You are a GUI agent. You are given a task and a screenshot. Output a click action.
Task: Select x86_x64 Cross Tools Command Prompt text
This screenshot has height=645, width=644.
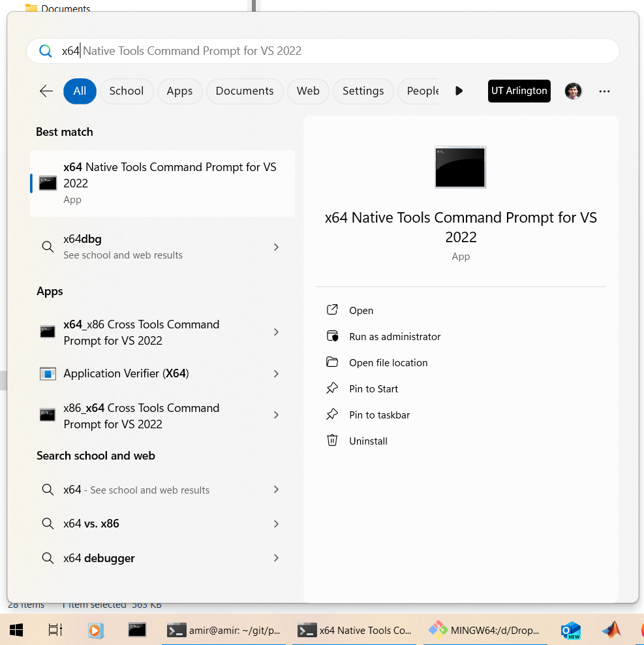142,416
